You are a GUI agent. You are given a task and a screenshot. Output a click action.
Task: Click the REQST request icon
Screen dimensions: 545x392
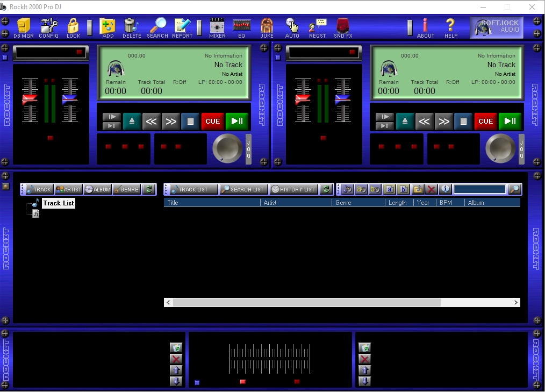click(318, 27)
